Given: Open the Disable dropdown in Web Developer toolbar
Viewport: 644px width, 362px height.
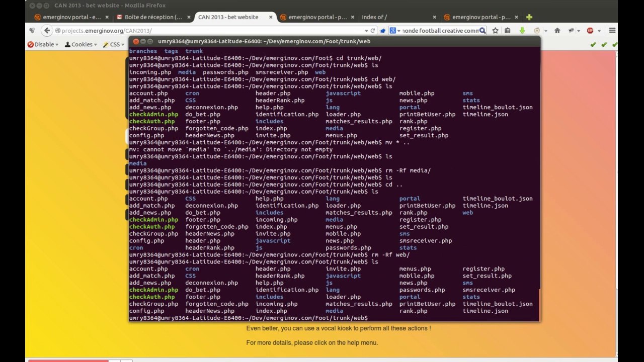Looking at the screenshot, I should 43,44.
